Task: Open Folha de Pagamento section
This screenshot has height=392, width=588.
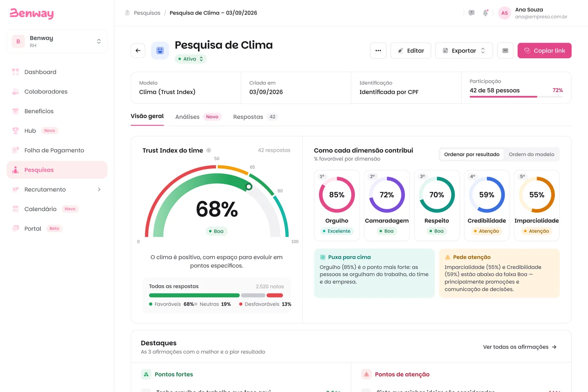Action: tap(57, 150)
